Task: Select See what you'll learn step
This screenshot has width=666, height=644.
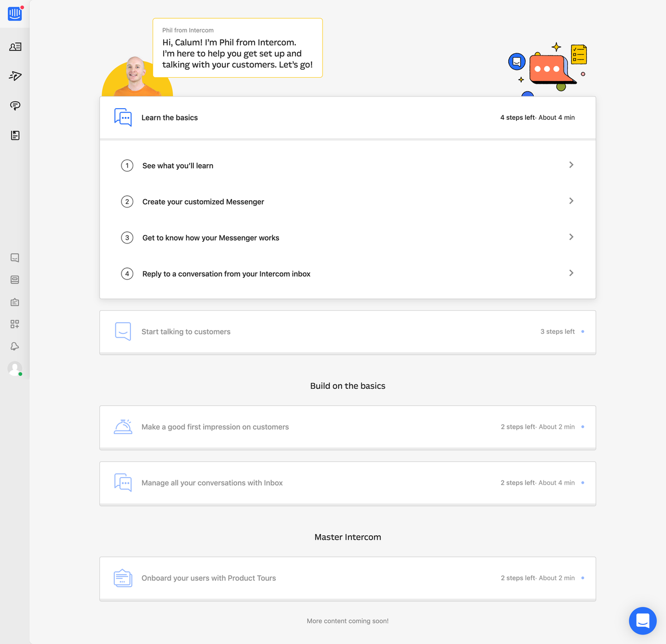Action: click(x=347, y=165)
